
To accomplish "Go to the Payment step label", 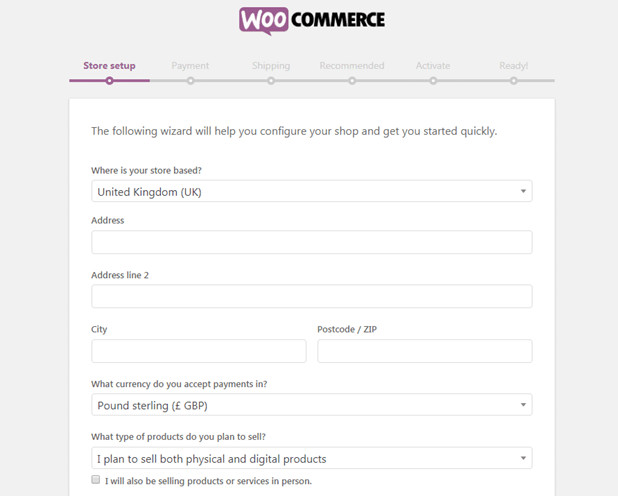I will 190,65.
